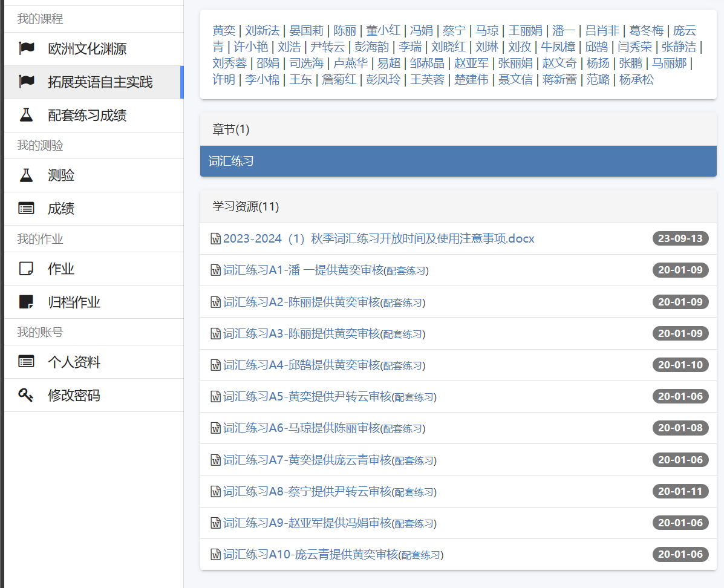Open 词汇练习A5-黄奕提供尹转云审核 resource

pos(307,397)
